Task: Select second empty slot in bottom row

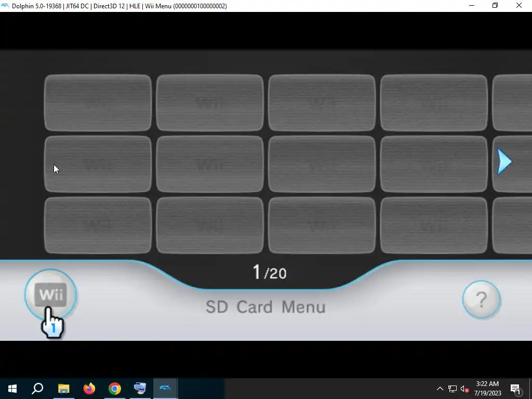Action: pos(210,225)
